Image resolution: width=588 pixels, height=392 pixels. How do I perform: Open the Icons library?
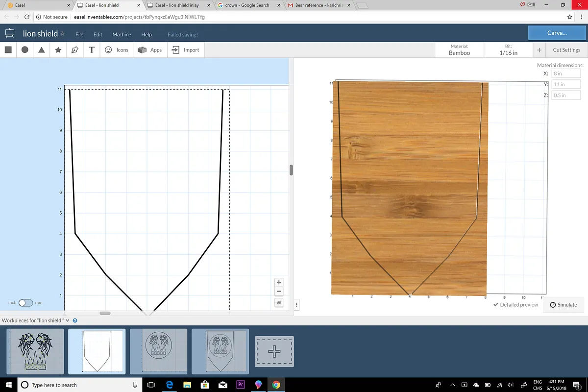coord(117,50)
